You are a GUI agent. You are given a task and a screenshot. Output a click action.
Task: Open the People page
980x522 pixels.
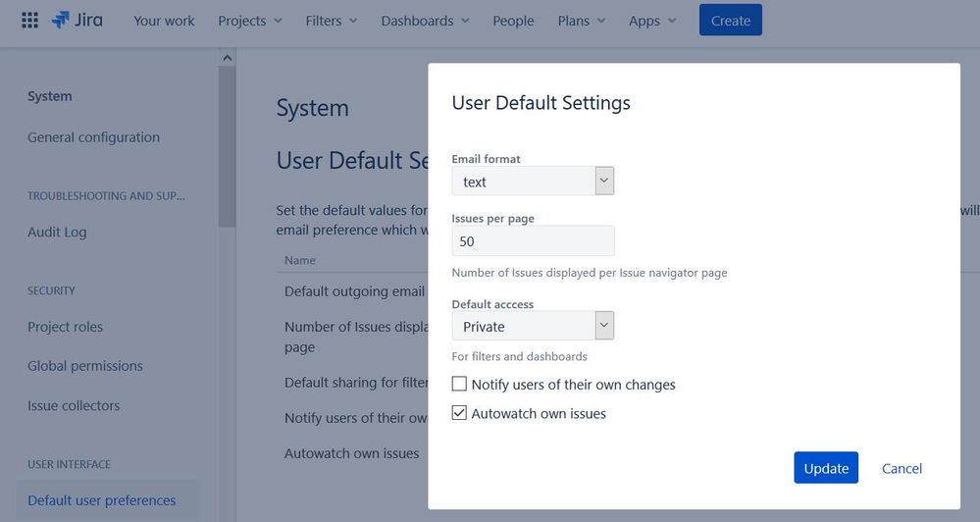pyautogui.click(x=513, y=21)
